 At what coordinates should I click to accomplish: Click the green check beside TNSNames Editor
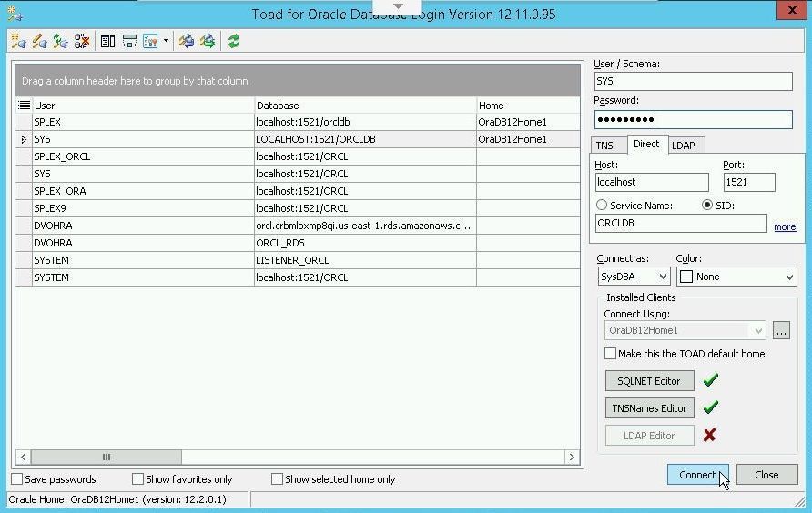point(710,407)
